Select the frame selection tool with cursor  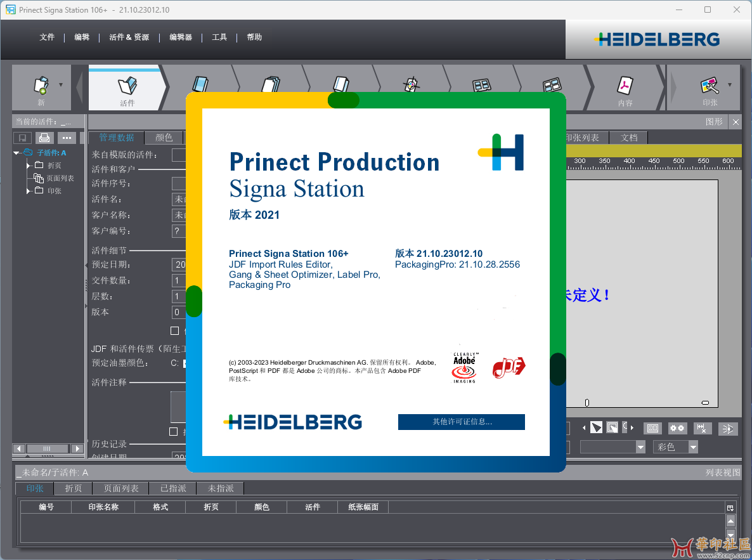coord(613,427)
